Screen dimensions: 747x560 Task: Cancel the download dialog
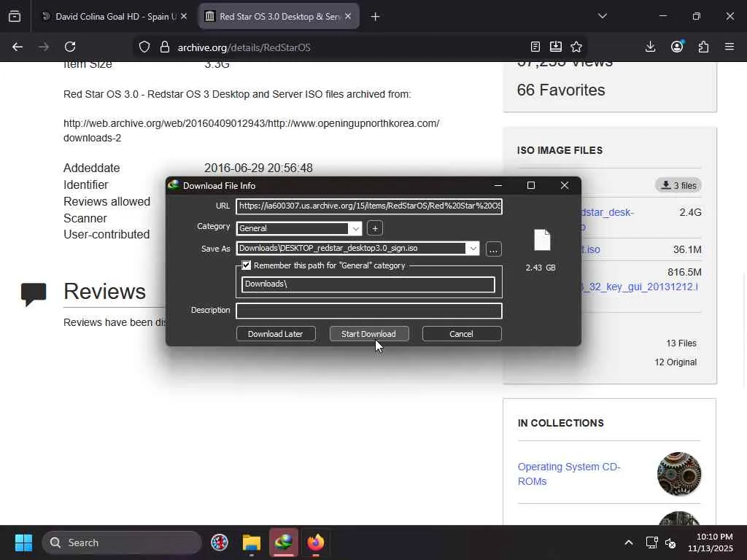click(462, 334)
